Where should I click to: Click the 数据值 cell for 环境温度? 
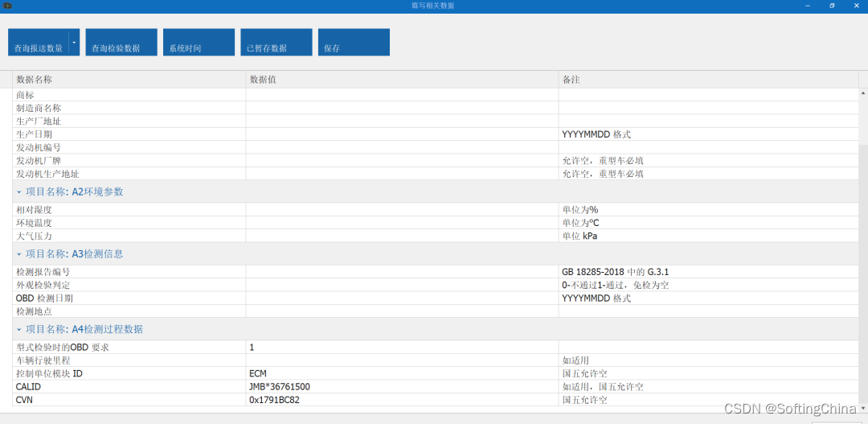point(402,224)
